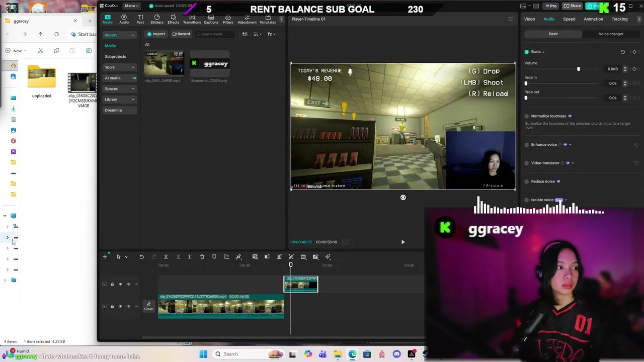The image size is (644, 362).
Task: Open the Adjustment tab
Action: click(247, 19)
